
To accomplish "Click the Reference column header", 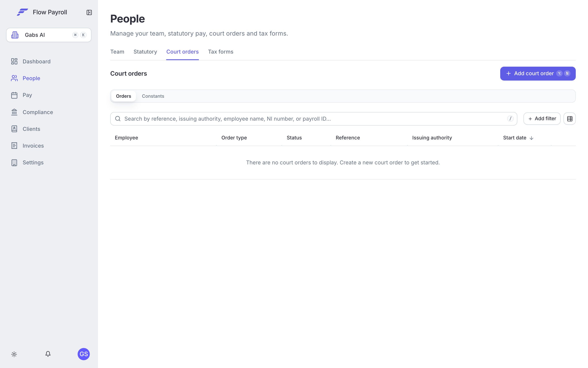I will pos(348,138).
